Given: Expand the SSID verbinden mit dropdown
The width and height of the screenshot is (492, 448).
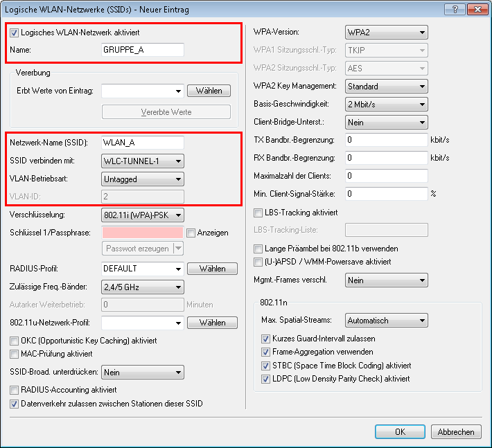Looking at the screenshot, I should point(143,161).
